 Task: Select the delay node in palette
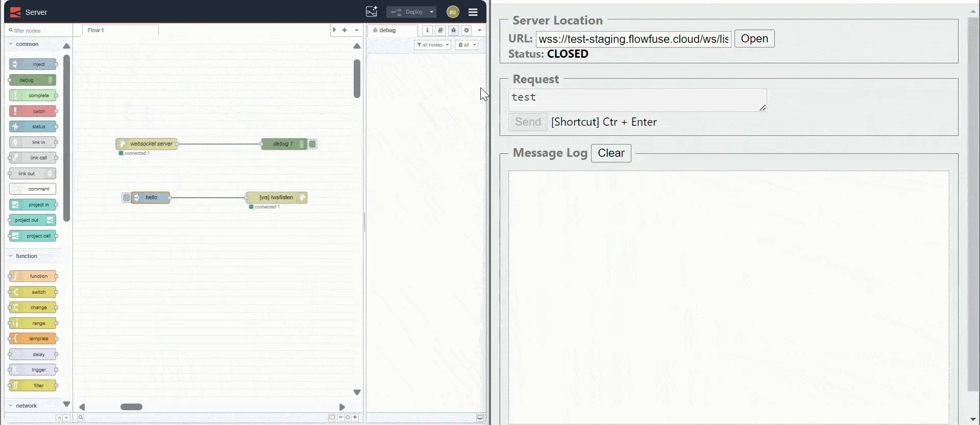point(33,355)
